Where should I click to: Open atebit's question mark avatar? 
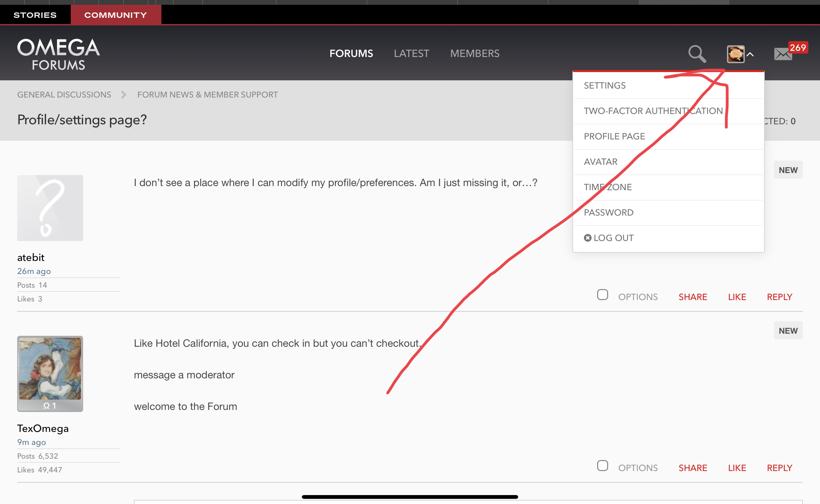50,208
